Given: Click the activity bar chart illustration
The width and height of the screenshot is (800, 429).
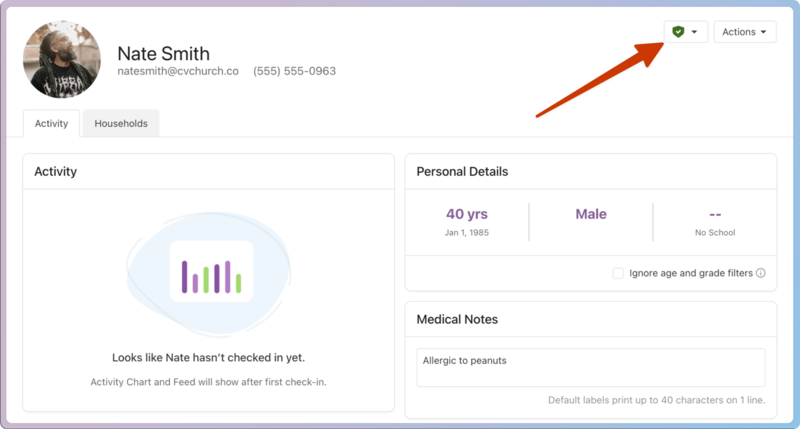Looking at the screenshot, I should [x=211, y=272].
